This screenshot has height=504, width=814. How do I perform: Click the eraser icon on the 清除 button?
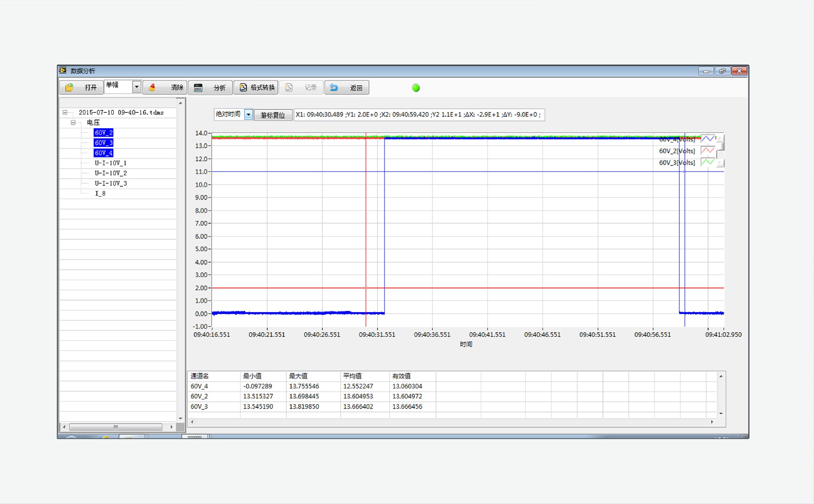[152, 87]
